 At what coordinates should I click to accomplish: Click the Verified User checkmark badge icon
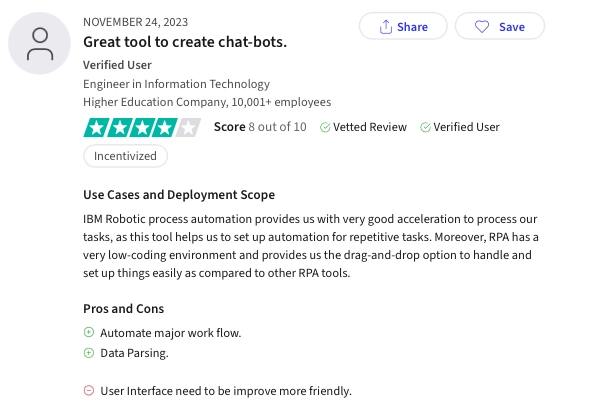click(x=425, y=127)
